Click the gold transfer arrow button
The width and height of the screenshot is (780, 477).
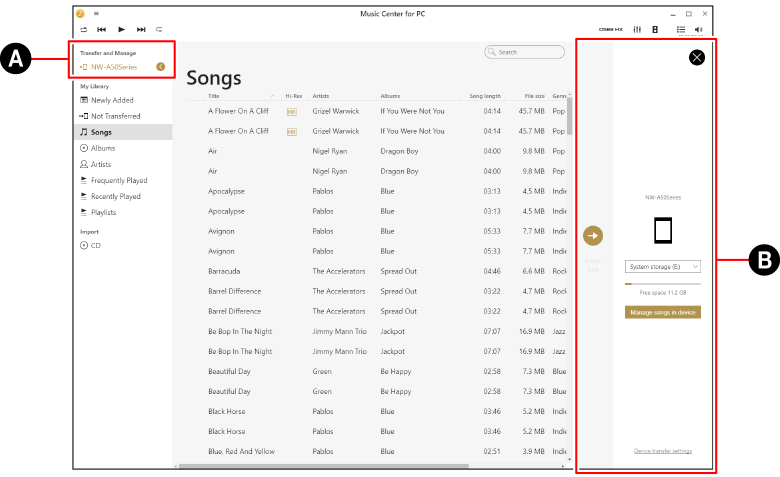click(593, 236)
